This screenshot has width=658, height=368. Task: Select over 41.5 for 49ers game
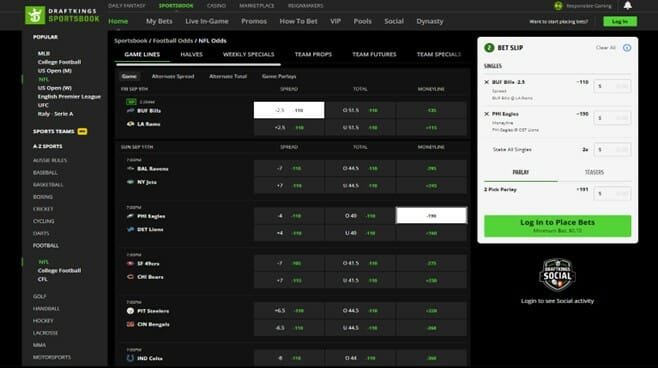tap(360, 263)
